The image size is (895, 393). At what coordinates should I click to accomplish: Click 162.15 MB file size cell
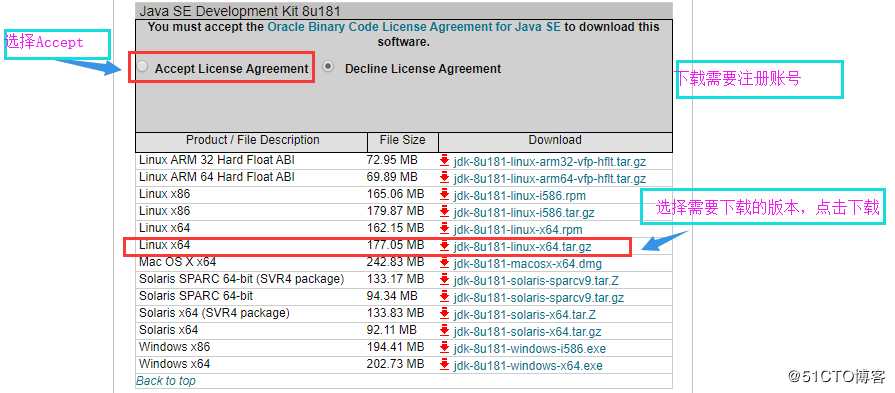click(x=396, y=228)
